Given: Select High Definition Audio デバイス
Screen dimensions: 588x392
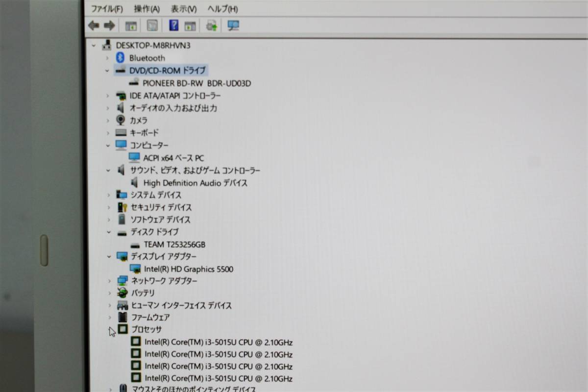Looking at the screenshot, I should point(196,183).
